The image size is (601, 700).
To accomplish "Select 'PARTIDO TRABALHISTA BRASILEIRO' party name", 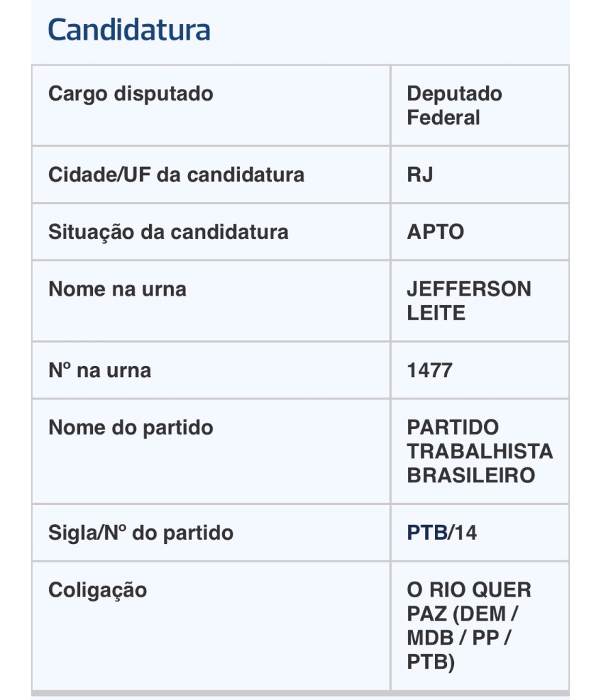I will click(479, 451).
